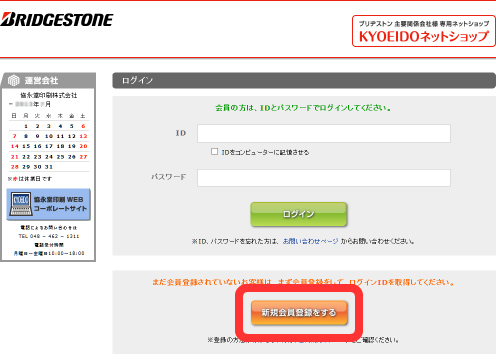Open the お問い合わせページ link
Screen dimensions: 496x360
pos(310,241)
